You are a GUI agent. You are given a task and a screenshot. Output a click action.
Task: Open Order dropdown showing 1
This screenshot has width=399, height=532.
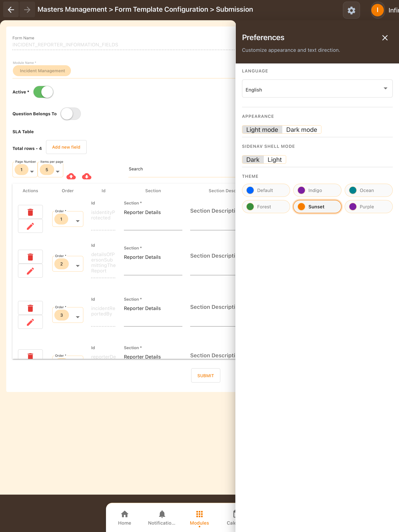(x=68, y=219)
